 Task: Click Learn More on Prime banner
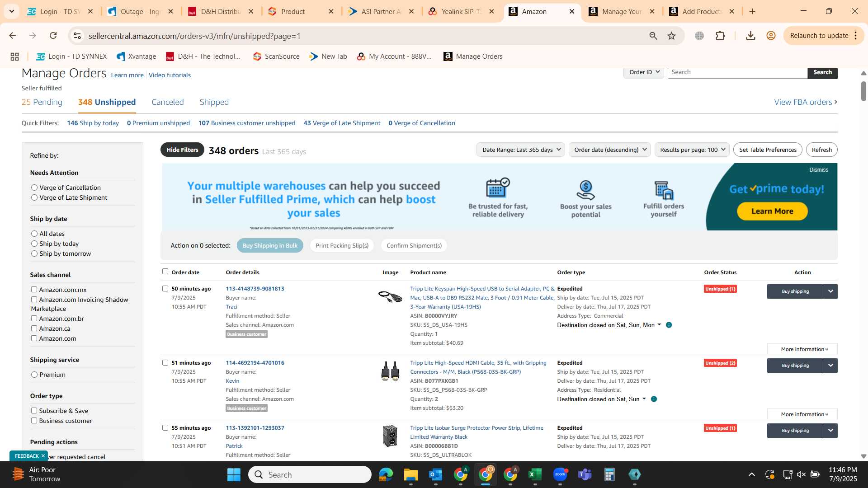772,211
